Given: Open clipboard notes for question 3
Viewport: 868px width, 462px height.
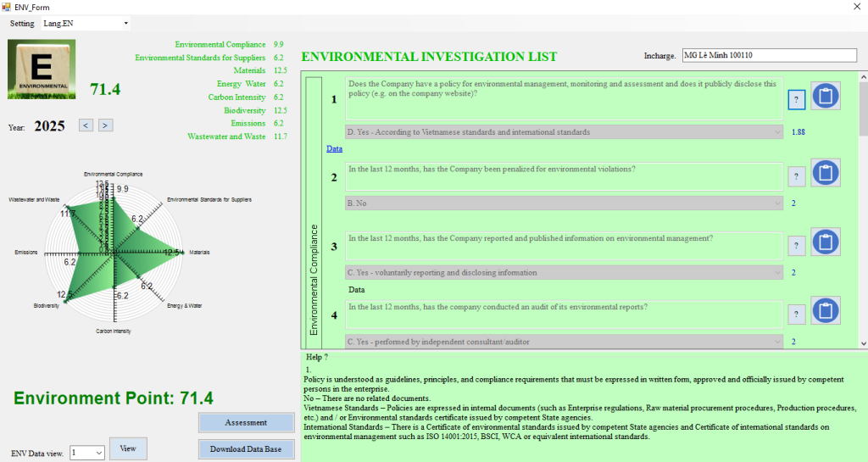Looking at the screenshot, I should coord(826,242).
